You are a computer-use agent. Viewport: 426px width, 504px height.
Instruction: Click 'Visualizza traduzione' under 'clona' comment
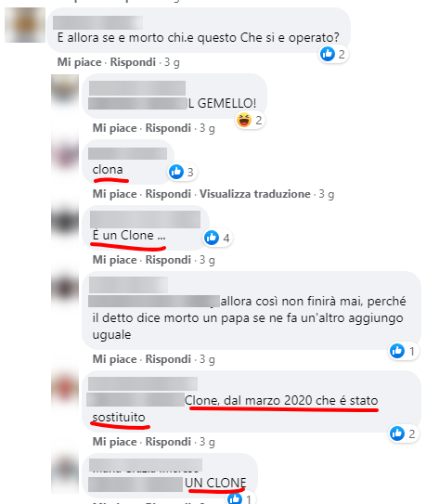click(255, 194)
